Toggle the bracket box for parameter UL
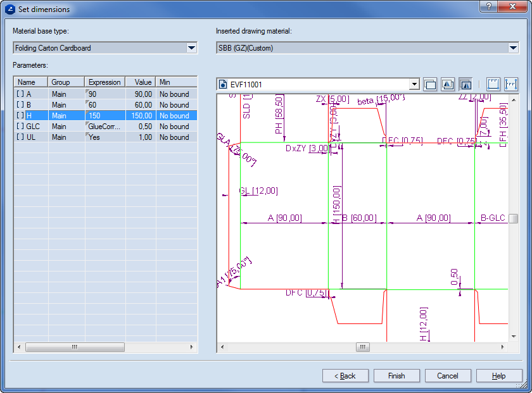 tap(20, 137)
